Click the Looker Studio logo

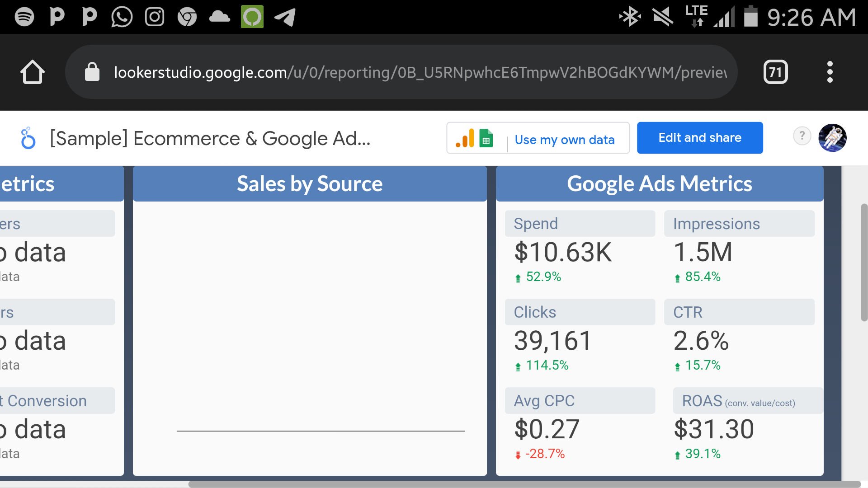28,138
